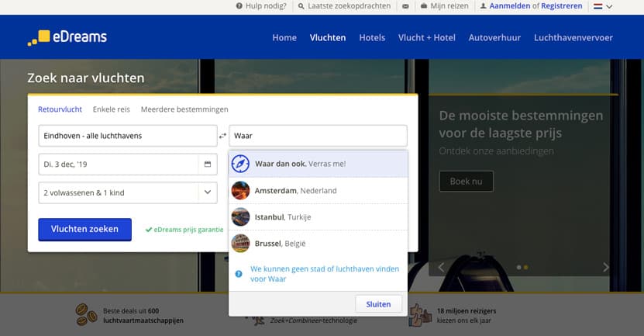Screen dimensions: 644x336
Task: Click the Vluchten zoeken button
Action: pos(85,230)
